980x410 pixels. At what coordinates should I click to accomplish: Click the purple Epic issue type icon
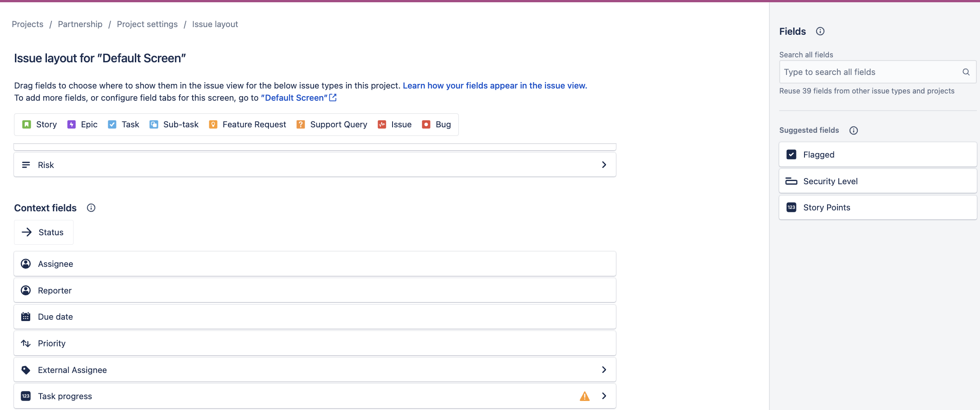click(x=71, y=124)
